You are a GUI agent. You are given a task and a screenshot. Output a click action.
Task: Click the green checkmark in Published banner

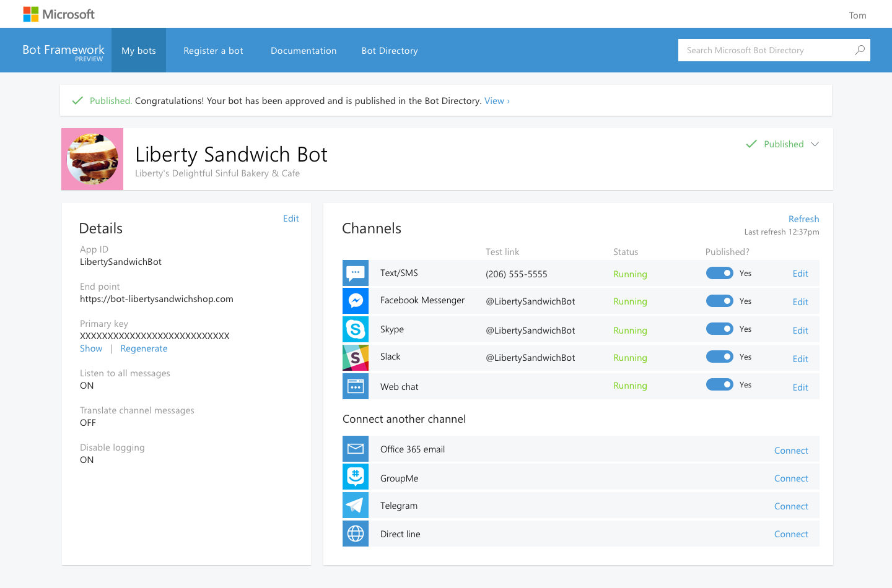77,100
